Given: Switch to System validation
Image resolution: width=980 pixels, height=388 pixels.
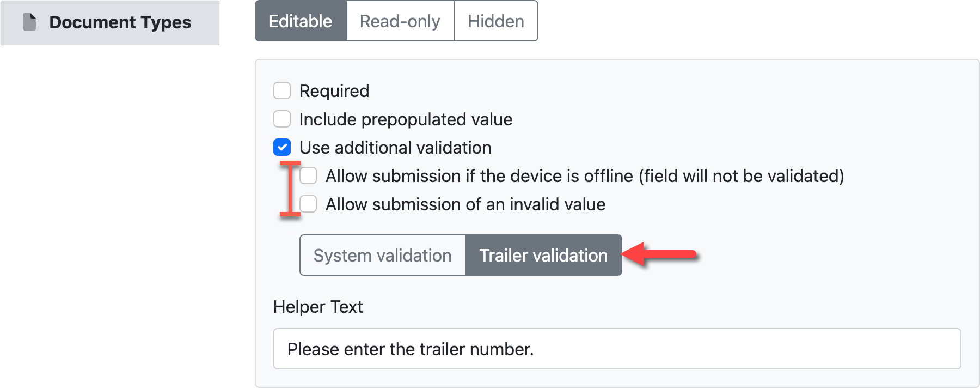Looking at the screenshot, I should click(x=382, y=255).
